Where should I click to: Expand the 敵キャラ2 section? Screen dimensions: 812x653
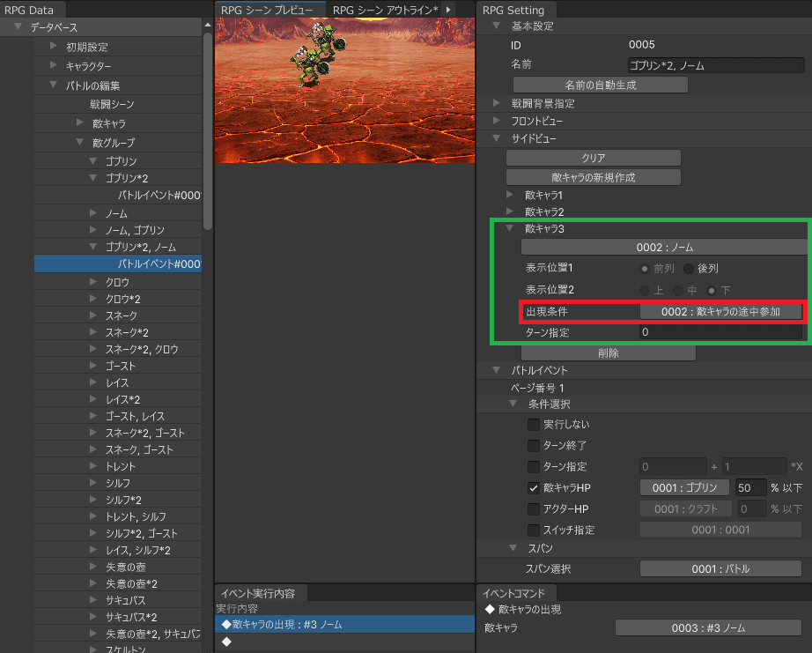(x=511, y=212)
